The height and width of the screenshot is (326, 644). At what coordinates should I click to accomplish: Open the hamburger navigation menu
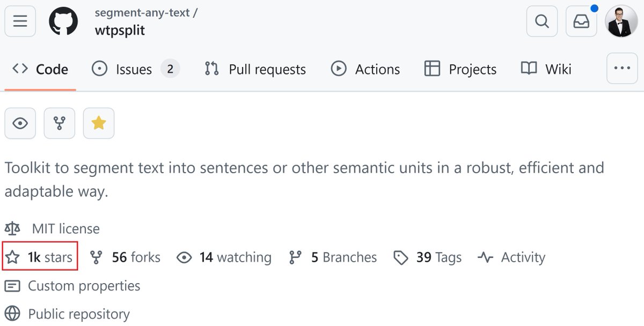pyautogui.click(x=20, y=21)
